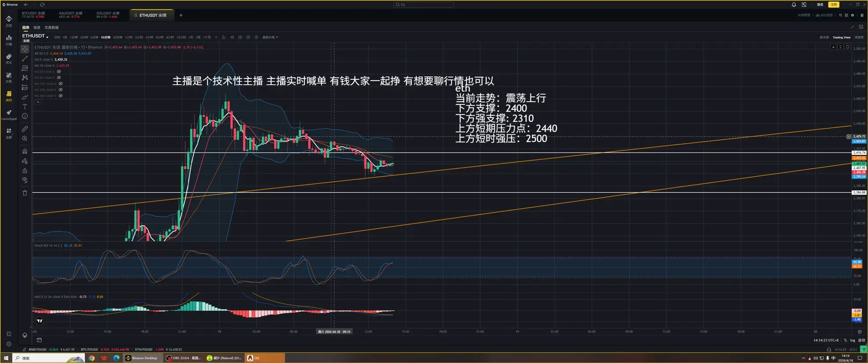The height and width of the screenshot is (363, 868).
Task: Open the 最新价格 price type dropdown
Action: (x=270, y=37)
